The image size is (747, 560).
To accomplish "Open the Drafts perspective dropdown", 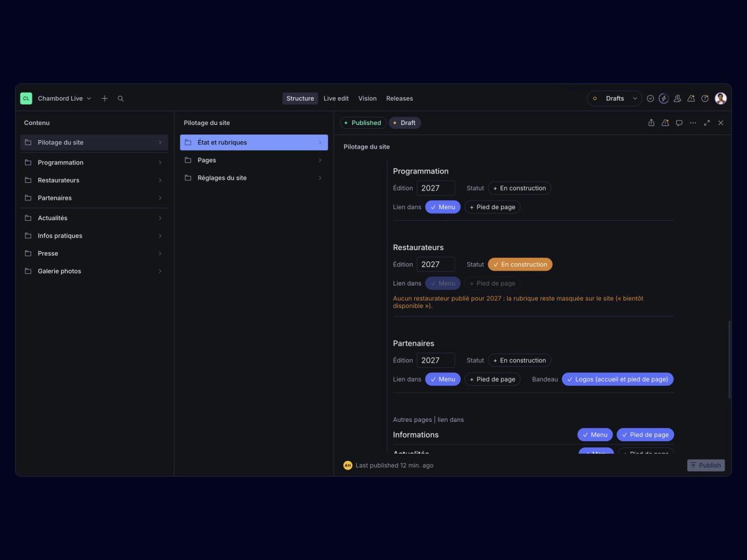I will (x=614, y=98).
